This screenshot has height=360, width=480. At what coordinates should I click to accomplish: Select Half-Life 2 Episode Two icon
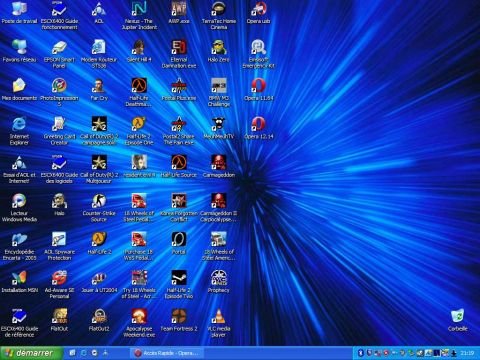click(179, 278)
